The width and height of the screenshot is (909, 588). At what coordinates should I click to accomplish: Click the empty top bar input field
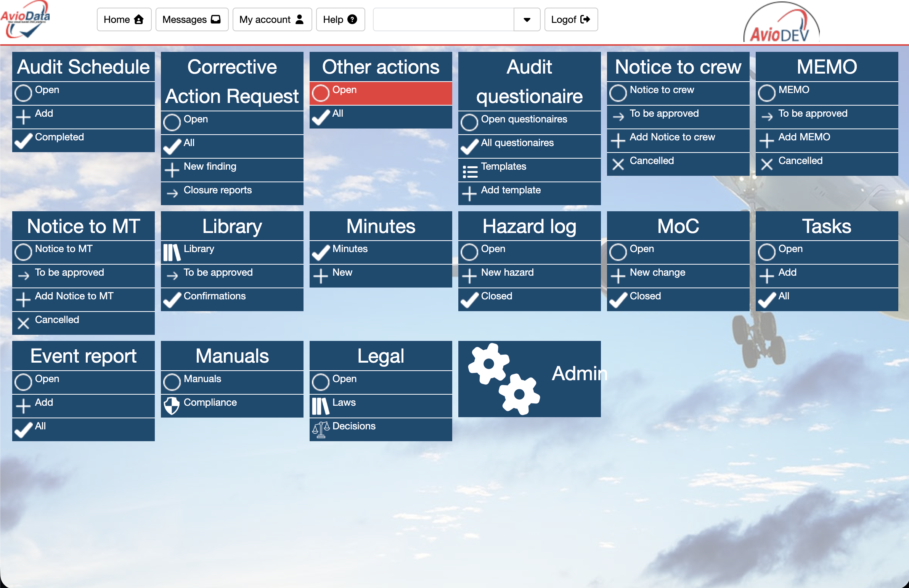pos(443,19)
